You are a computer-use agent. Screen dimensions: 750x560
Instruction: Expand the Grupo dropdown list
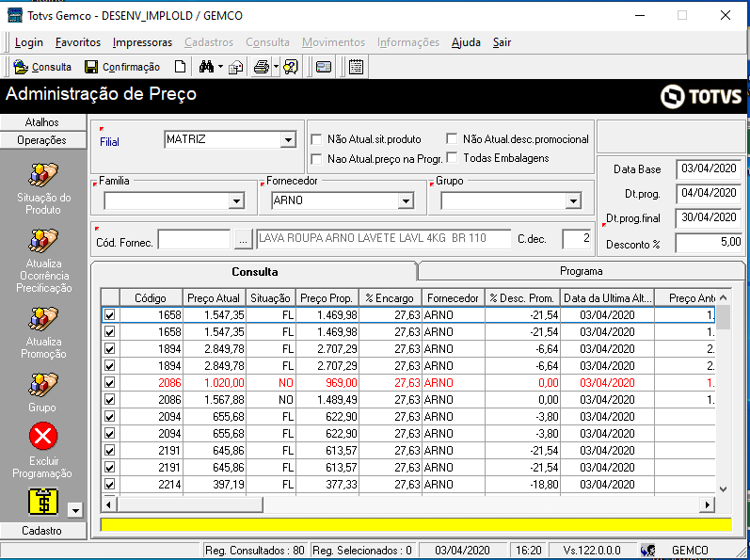coord(573,200)
